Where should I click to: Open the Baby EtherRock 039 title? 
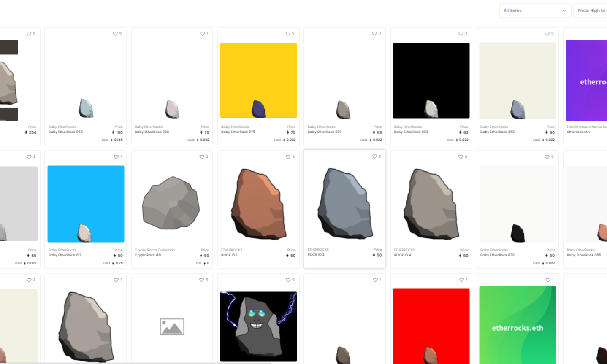point(497,255)
